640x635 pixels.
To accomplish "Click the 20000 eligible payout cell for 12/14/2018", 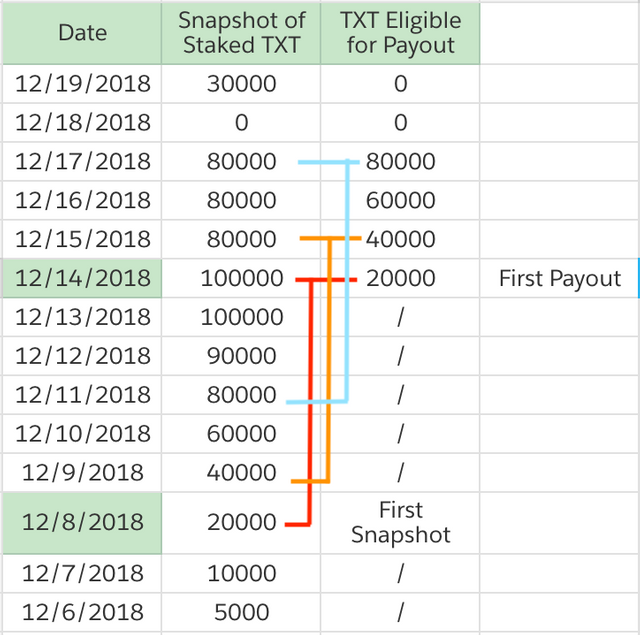I will tap(400, 279).
